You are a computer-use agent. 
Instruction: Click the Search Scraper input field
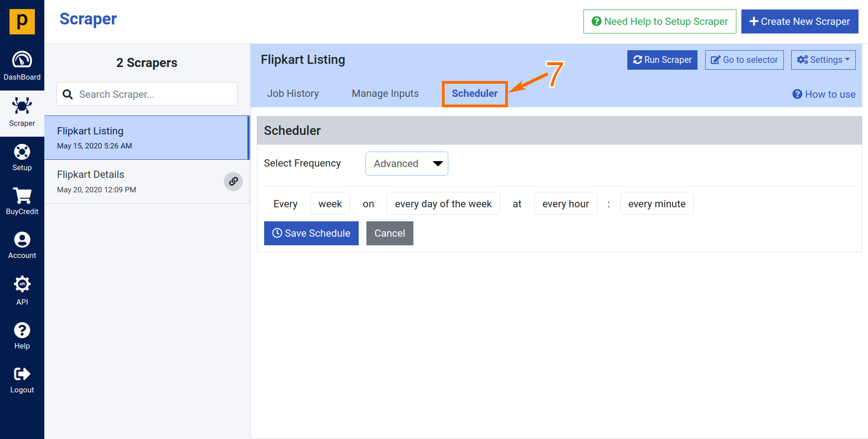[x=154, y=94]
